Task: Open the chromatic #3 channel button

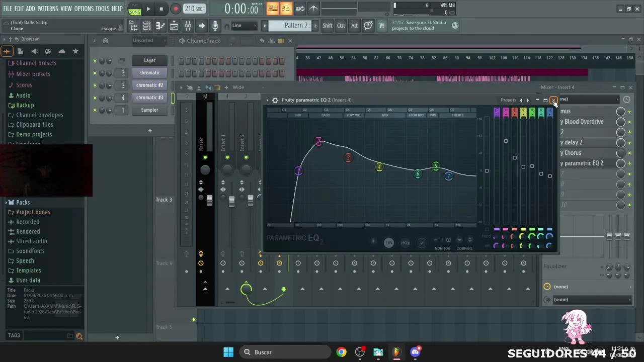Action: click(149, 98)
